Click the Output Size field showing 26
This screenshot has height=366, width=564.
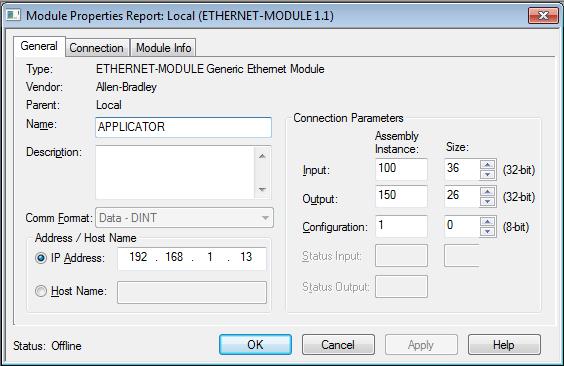point(462,196)
